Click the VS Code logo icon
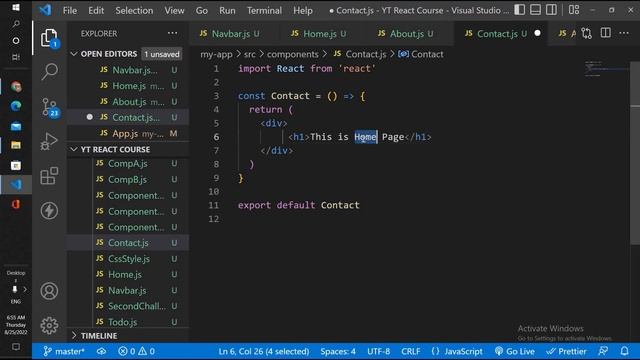640x360 pixels. coord(45,10)
